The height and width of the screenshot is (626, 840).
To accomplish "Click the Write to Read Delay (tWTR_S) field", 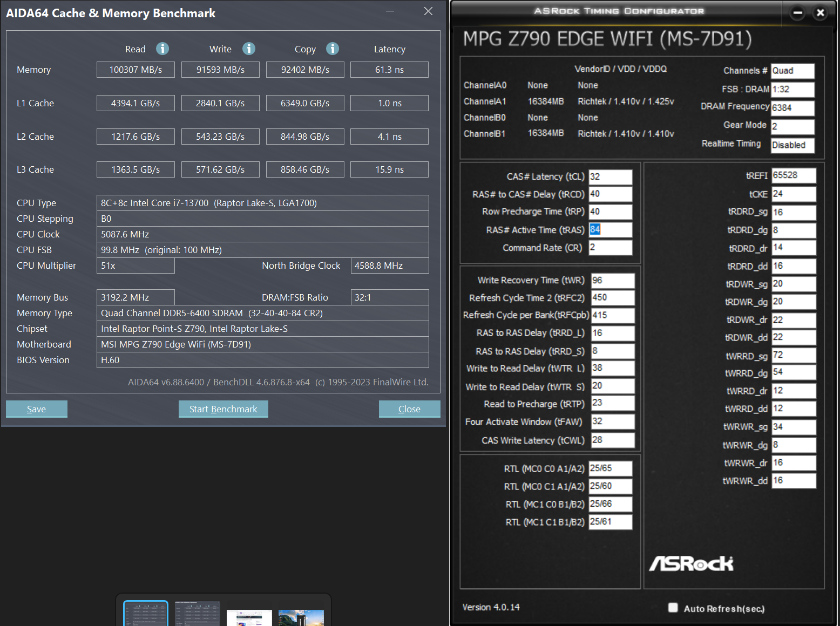I will tap(613, 386).
